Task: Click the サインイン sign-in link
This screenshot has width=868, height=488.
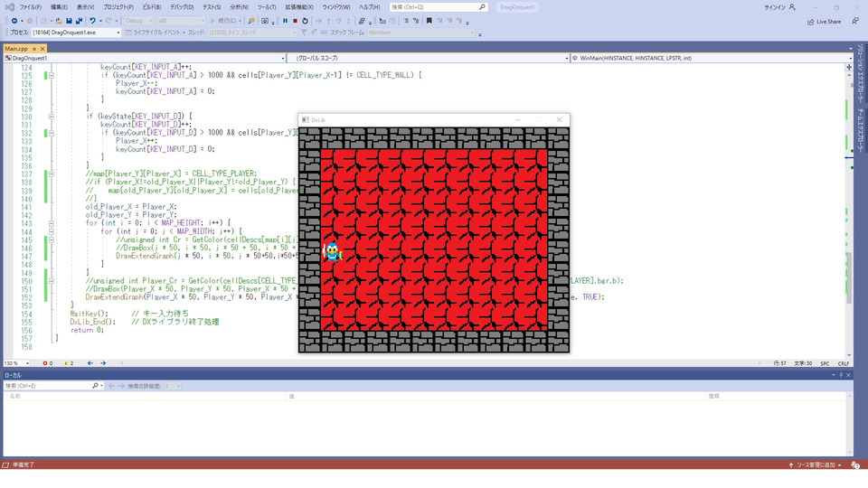Action: click(775, 7)
